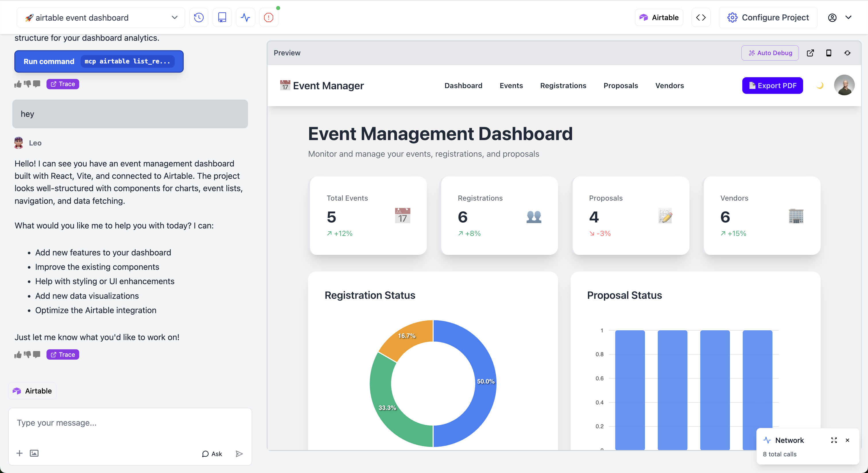Click the user avatar photo
Image resolution: width=868 pixels, height=473 pixels.
point(844,85)
